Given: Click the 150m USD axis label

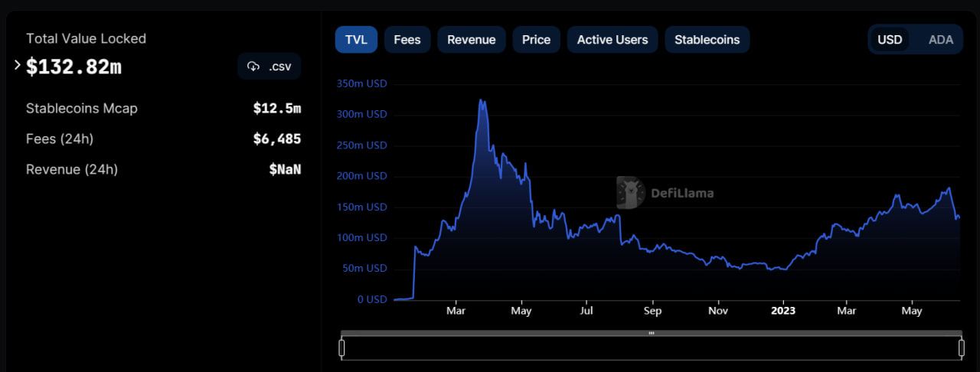Looking at the screenshot, I should coord(362,207).
